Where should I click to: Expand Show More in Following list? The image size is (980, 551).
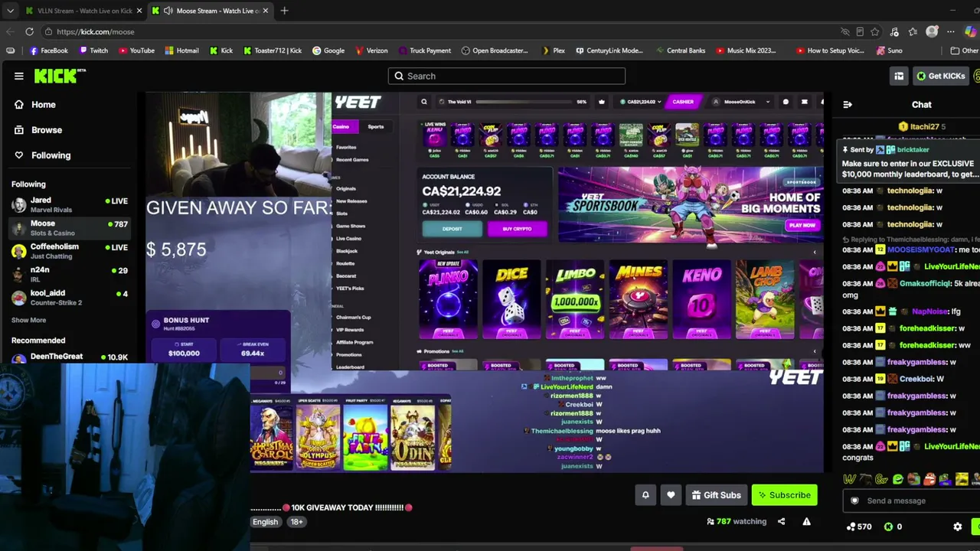pos(28,320)
